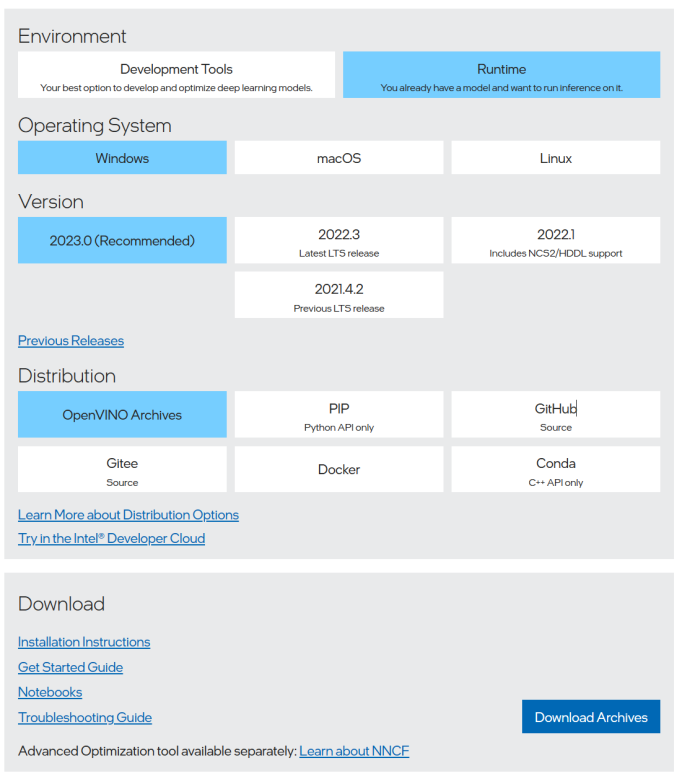
Task: Select version 2022.3 Latest LTS release
Action: pyautogui.click(x=339, y=240)
